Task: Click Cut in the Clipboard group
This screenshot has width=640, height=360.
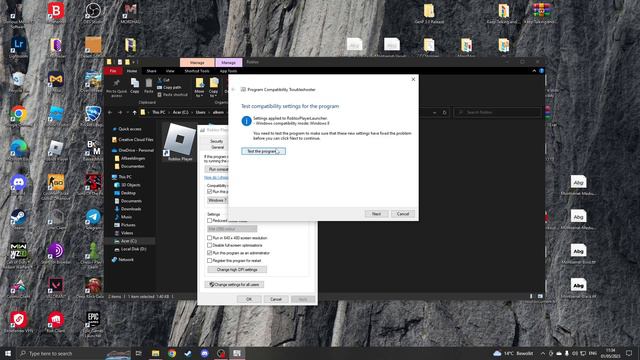Action: [164, 80]
